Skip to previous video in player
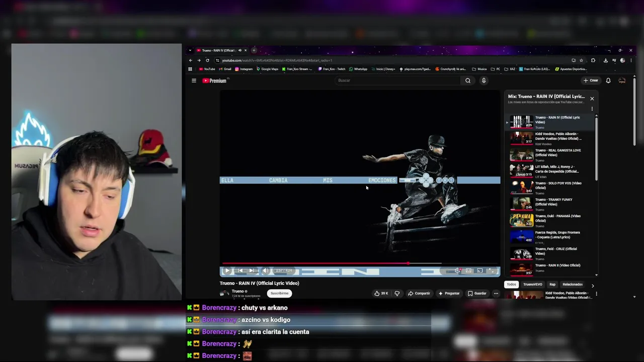644x362 pixels. click(240, 270)
